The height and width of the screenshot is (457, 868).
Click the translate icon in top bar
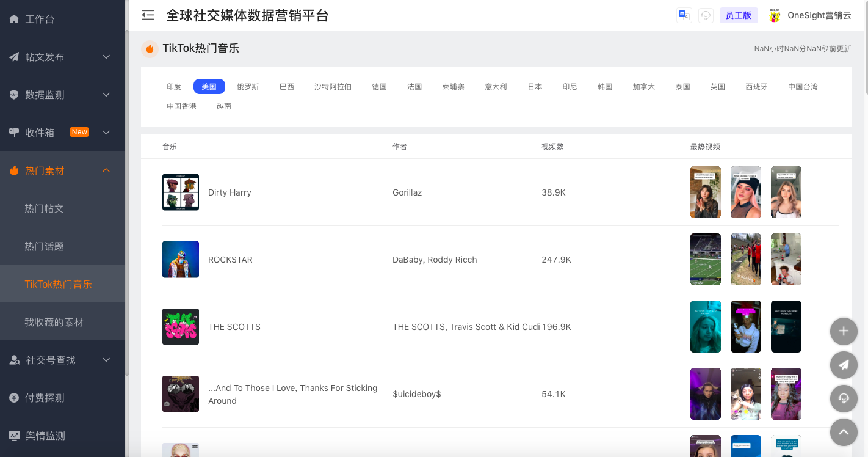pyautogui.click(x=684, y=15)
